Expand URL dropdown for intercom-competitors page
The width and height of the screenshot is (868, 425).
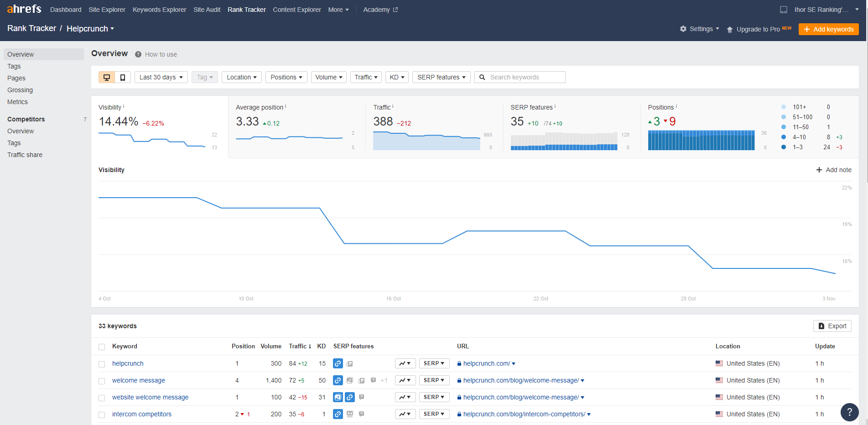(589, 415)
